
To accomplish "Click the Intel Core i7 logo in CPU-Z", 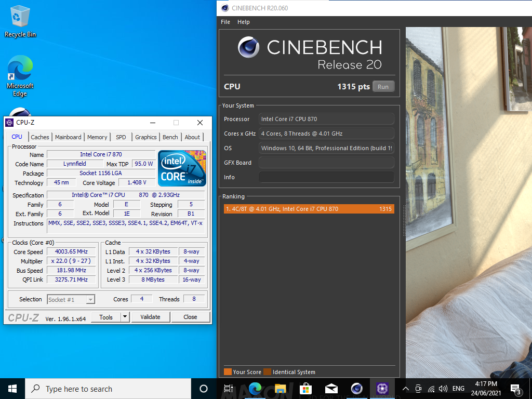I will pyautogui.click(x=182, y=168).
